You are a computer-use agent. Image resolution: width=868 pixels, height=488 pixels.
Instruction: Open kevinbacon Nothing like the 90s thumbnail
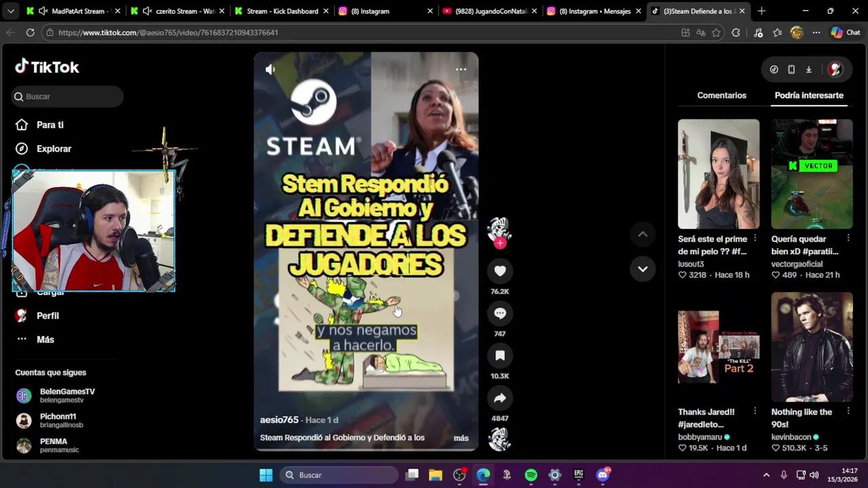click(x=812, y=347)
